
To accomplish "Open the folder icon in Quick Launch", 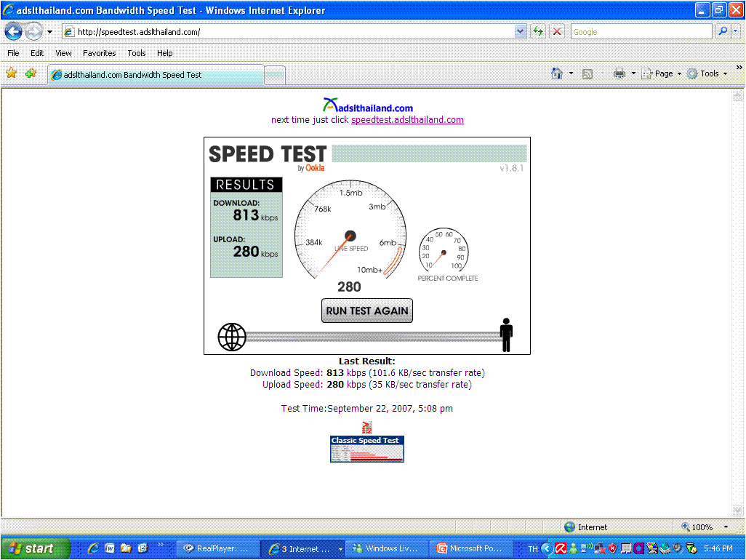I will point(126,548).
